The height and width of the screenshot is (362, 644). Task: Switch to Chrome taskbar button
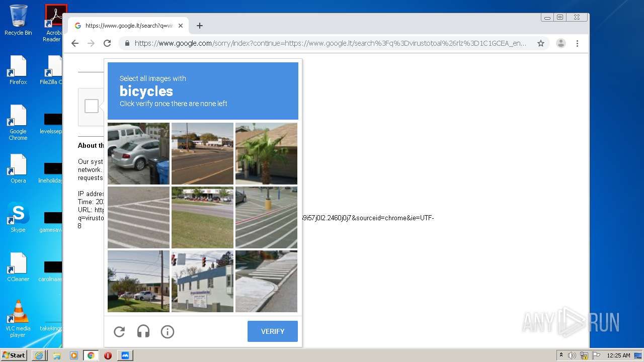91,355
